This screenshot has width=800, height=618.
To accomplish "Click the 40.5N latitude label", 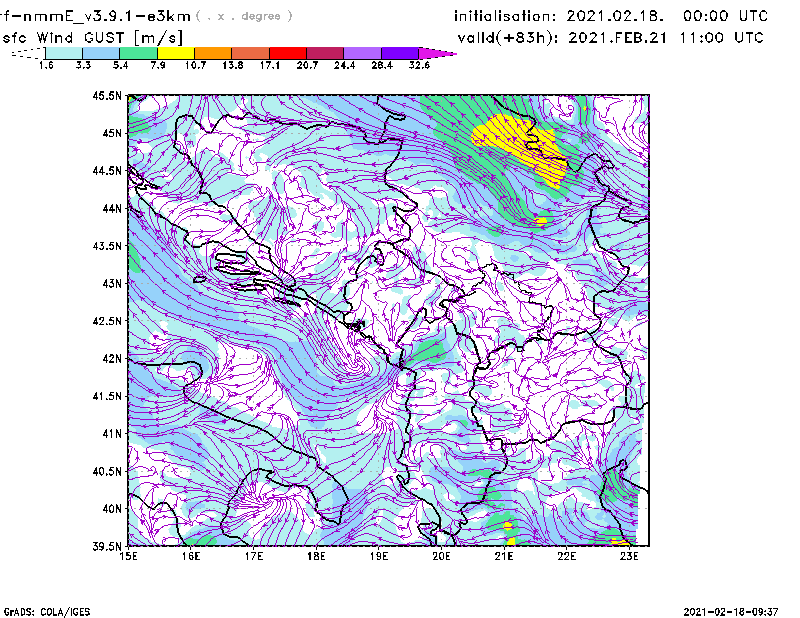I will point(108,471).
